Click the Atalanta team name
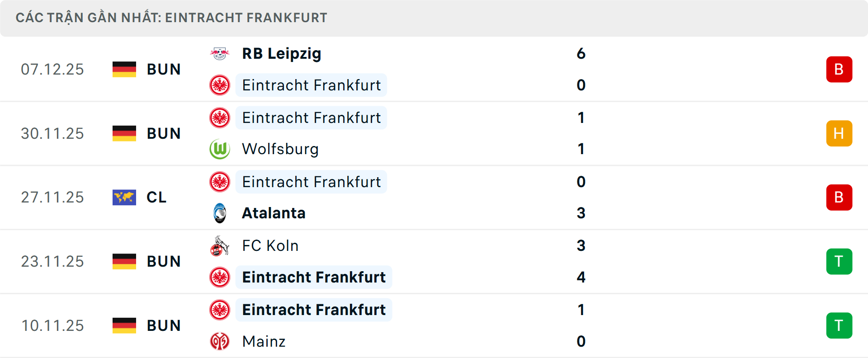 (x=273, y=213)
